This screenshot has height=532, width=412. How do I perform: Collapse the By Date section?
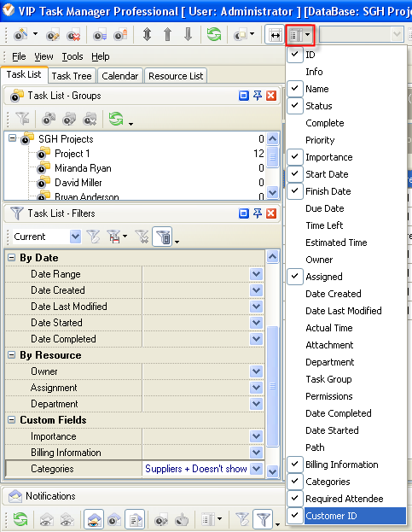(12, 258)
